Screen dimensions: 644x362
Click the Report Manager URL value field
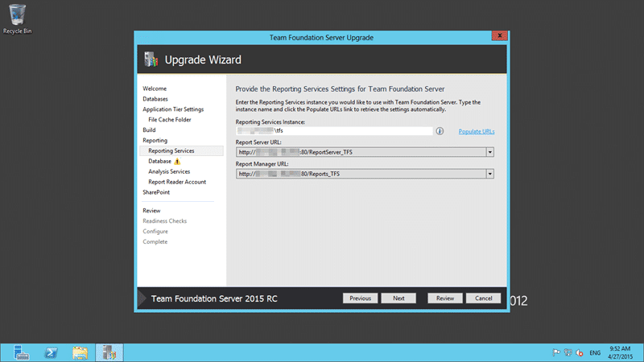(x=361, y=174)
